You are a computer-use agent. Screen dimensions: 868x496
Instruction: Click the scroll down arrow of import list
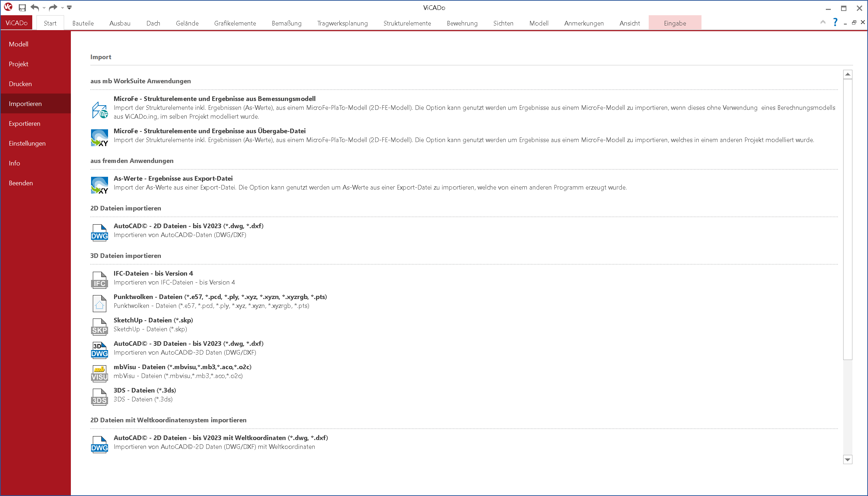click(x=847, y=460)
